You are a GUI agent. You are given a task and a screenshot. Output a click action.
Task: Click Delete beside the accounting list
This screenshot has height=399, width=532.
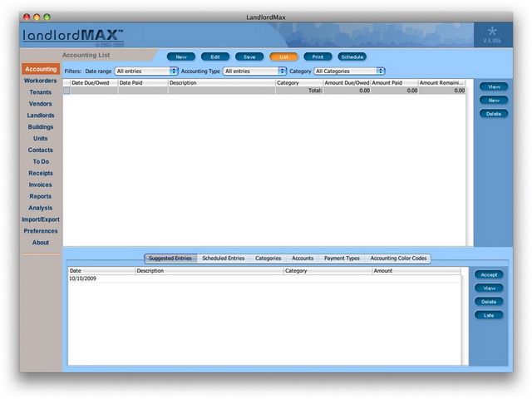[494, 114]
